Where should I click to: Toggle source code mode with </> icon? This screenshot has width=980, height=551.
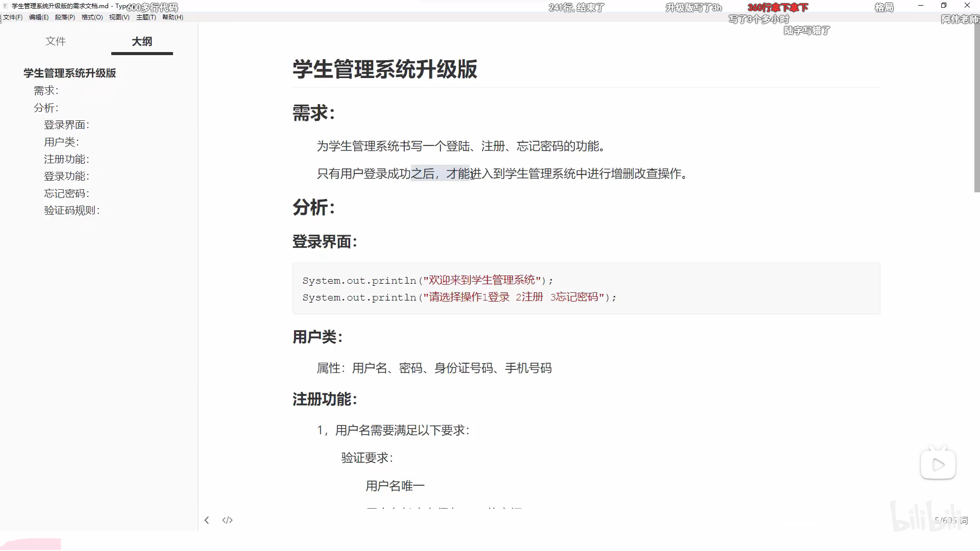coord(228,520)
